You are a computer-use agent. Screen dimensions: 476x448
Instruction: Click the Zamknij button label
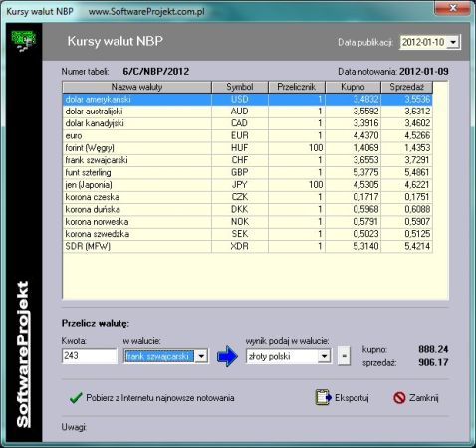coord(424,398)
